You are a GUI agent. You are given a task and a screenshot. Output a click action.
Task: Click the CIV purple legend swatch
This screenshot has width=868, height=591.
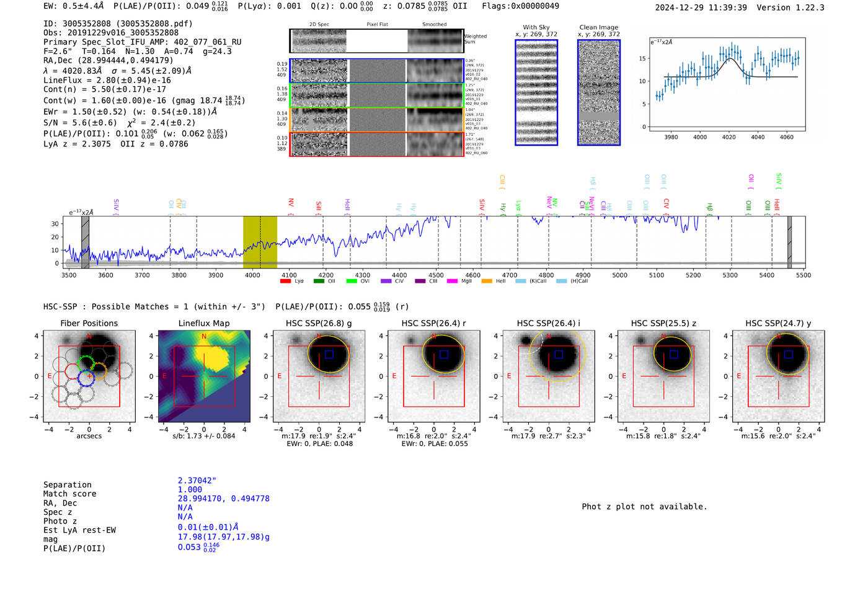[x=386, y=282]
